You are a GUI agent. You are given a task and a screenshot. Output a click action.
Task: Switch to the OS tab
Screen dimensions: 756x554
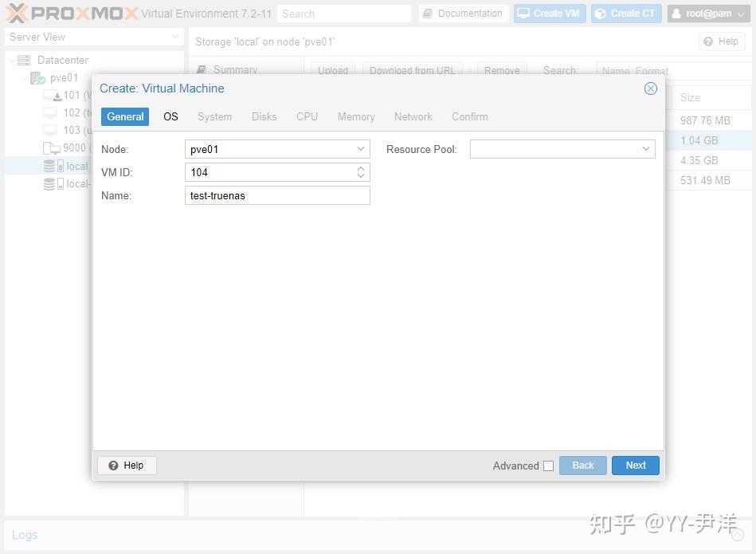pos(170,116)
